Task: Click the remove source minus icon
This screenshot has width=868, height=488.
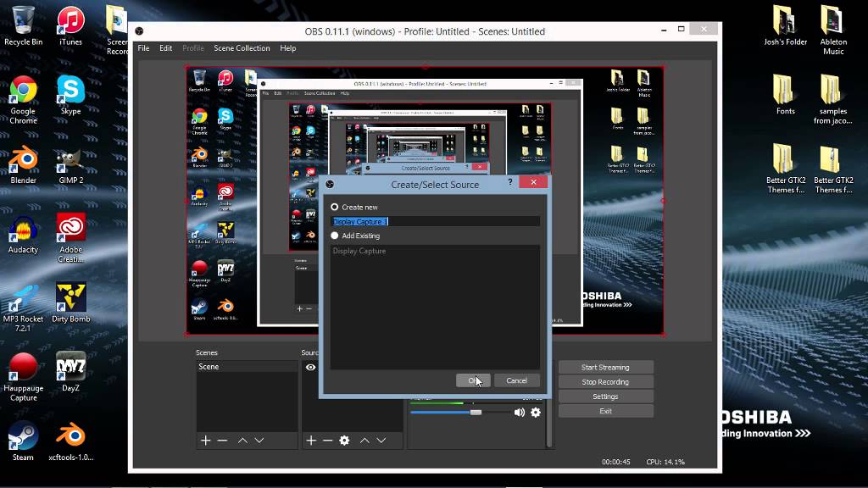Action: pos(328,441)
